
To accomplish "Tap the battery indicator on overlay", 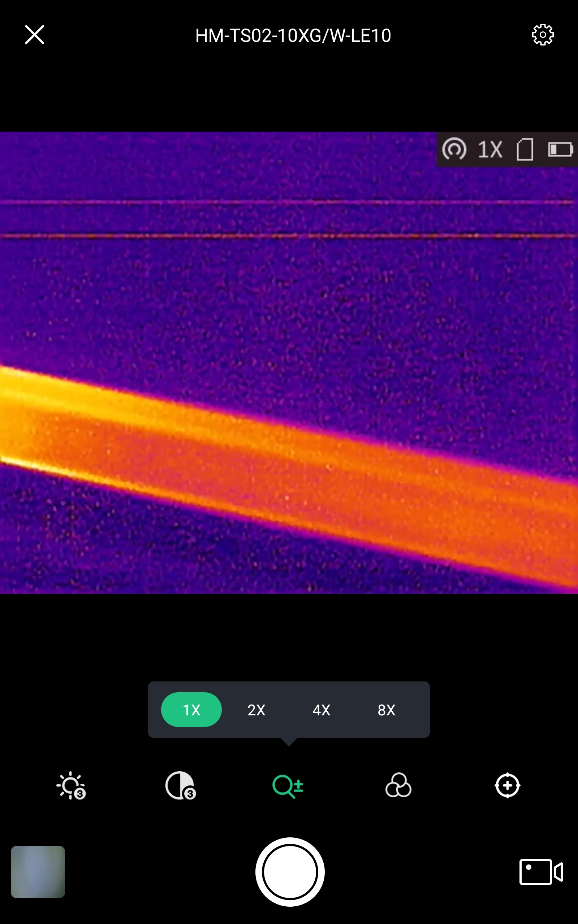I will [560, 149].
